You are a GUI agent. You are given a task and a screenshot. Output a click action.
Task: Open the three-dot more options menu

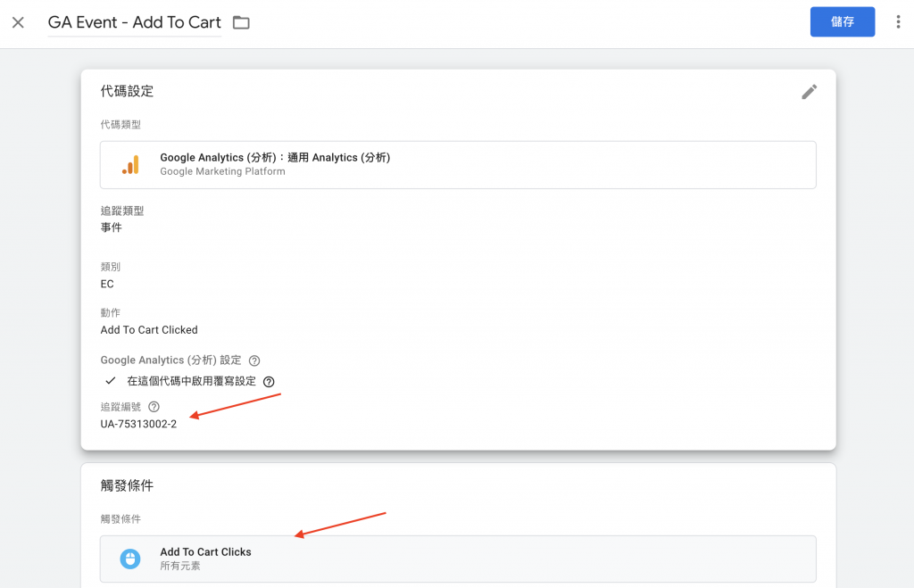coord(898,22)
